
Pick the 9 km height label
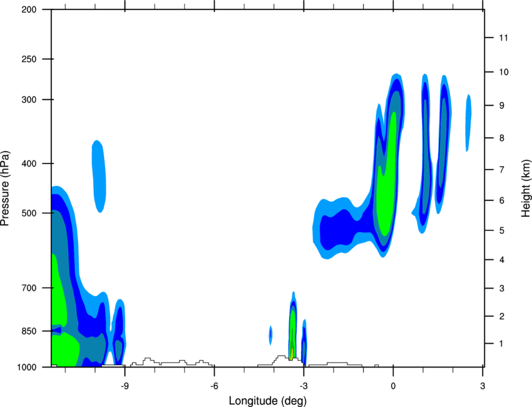pos(501,106)
